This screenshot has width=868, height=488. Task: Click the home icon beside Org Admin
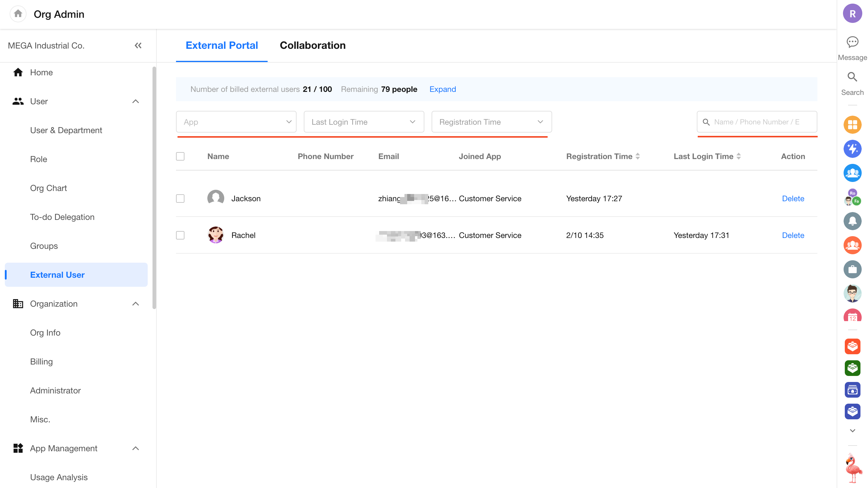pyautogui.click(x=18, y=14)
